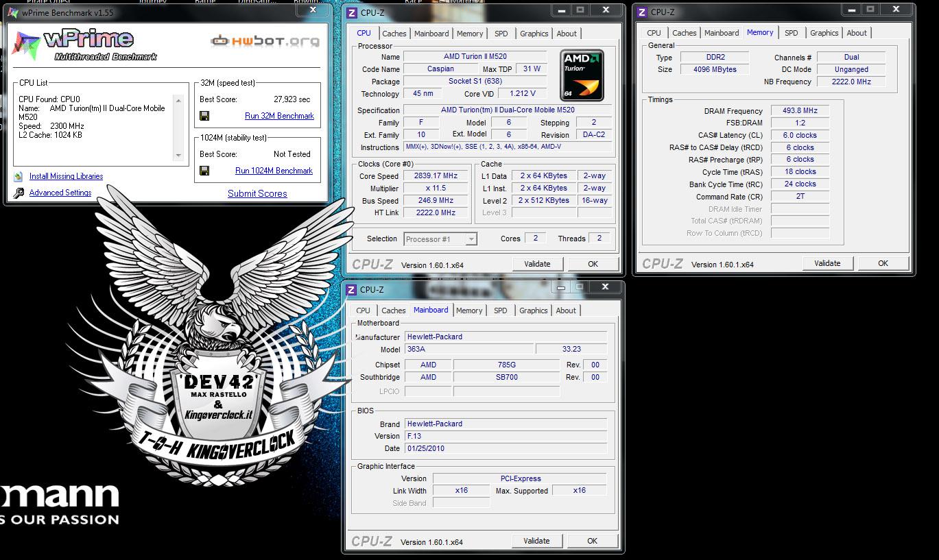Click the AMD Turion II M520 name field
Viewport: 939px width, 560px height.
coord(475,56)
